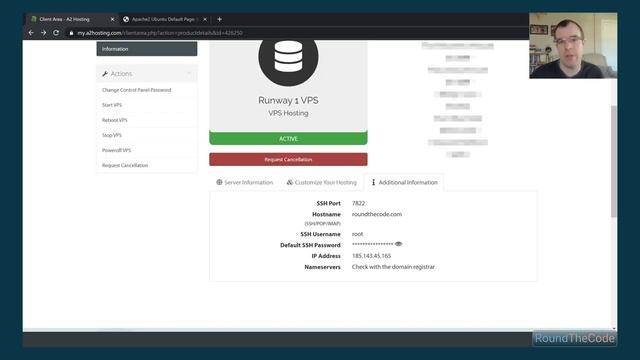Open the Server Information tab

coord(244,182)
